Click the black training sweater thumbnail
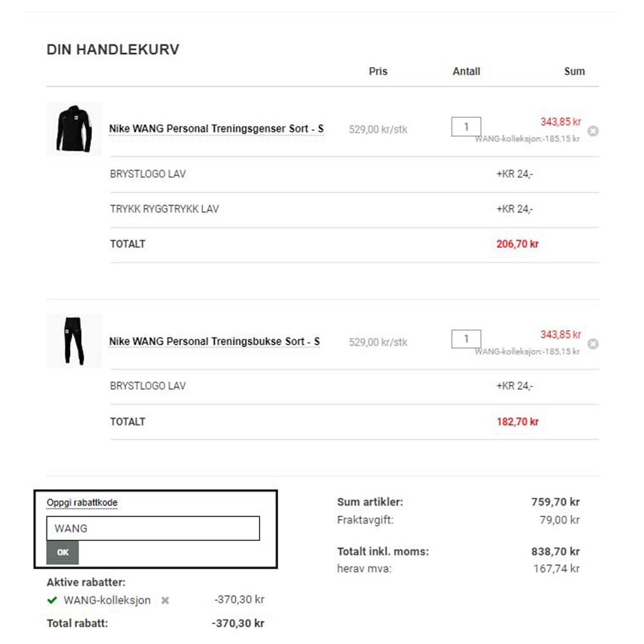Screen dimensions: 644x644 click(x=74, y=129)
